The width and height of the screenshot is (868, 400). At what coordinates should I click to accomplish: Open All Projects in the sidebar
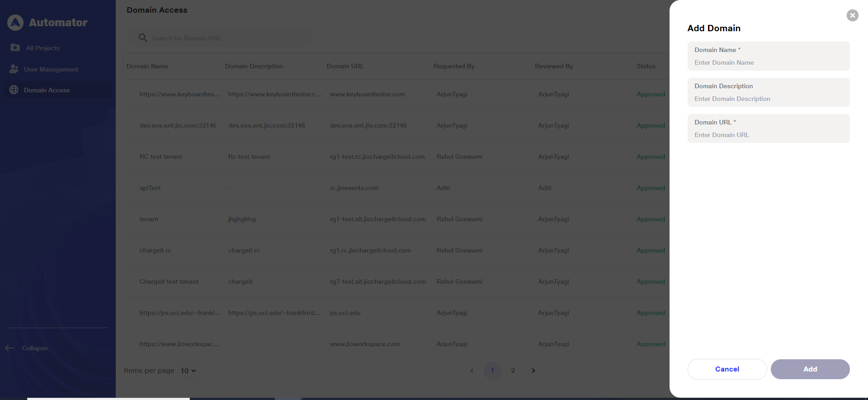[42, 48]
